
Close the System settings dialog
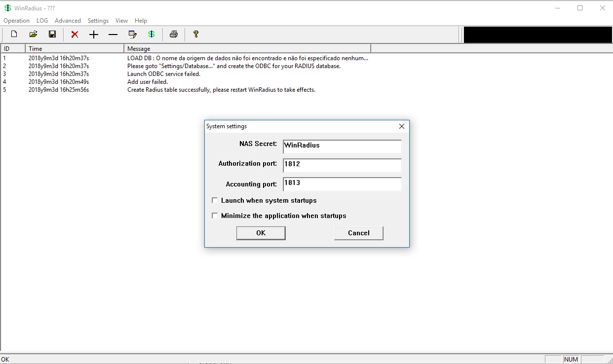click(401, 126)
